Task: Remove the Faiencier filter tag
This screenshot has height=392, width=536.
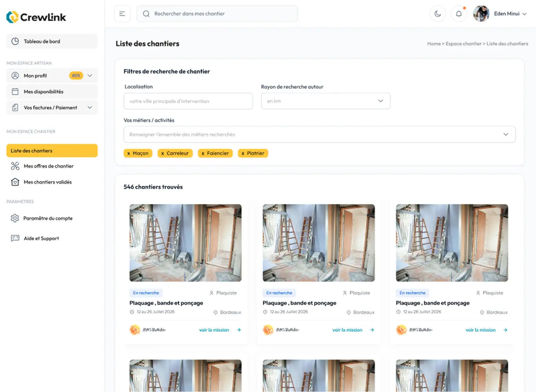Action: click(203, 153)
